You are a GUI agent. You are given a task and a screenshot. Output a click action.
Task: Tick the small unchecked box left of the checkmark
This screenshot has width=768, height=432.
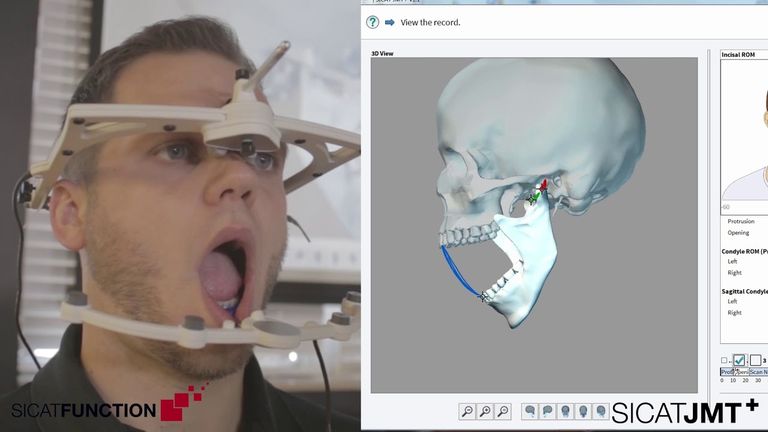pyautogui.click(x=724, y=360)
